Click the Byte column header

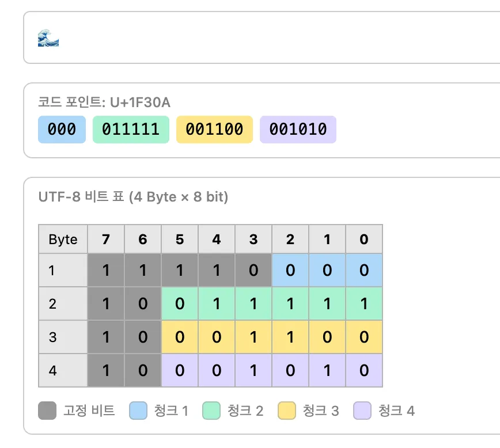62,239
